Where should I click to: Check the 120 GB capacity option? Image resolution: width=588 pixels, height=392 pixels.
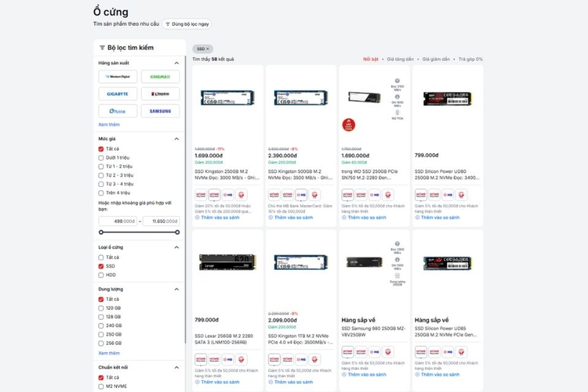point(101,308)
